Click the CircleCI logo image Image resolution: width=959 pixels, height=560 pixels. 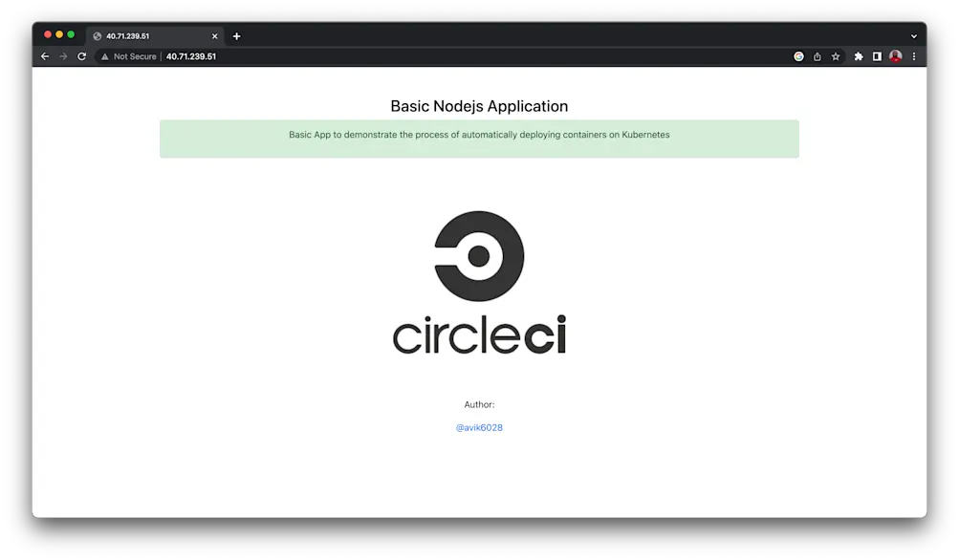click(480, 283)
